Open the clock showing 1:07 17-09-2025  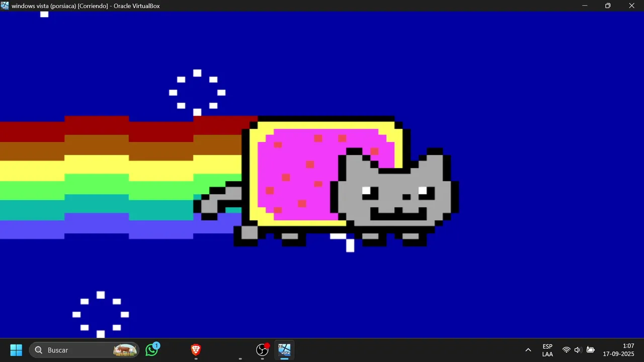(x=619, y=350)
